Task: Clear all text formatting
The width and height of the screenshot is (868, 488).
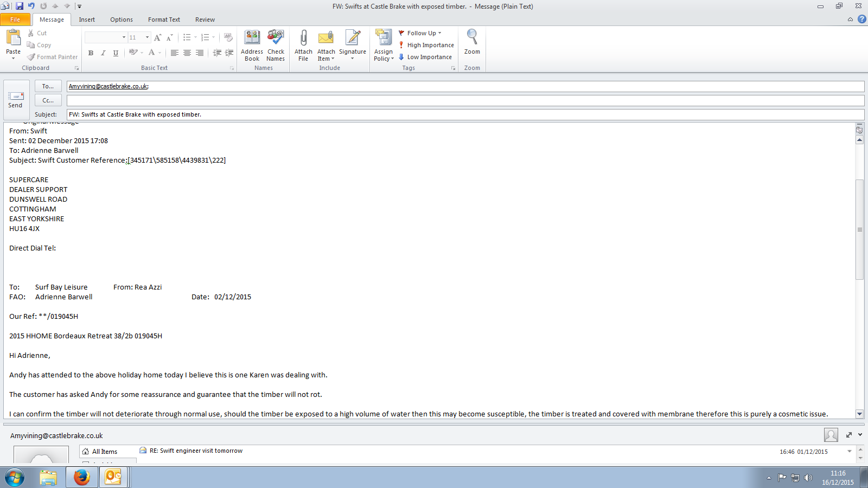Action: click(x=228, y=37)
